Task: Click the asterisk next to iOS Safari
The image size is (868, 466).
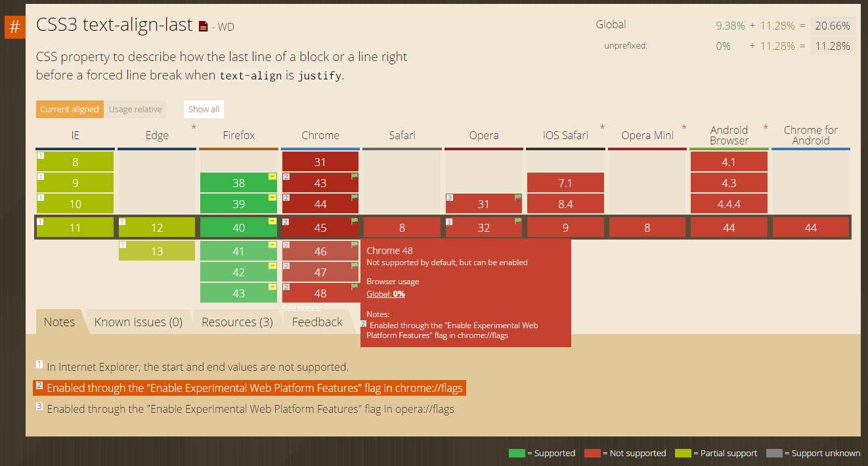Action: click(602, 127)
